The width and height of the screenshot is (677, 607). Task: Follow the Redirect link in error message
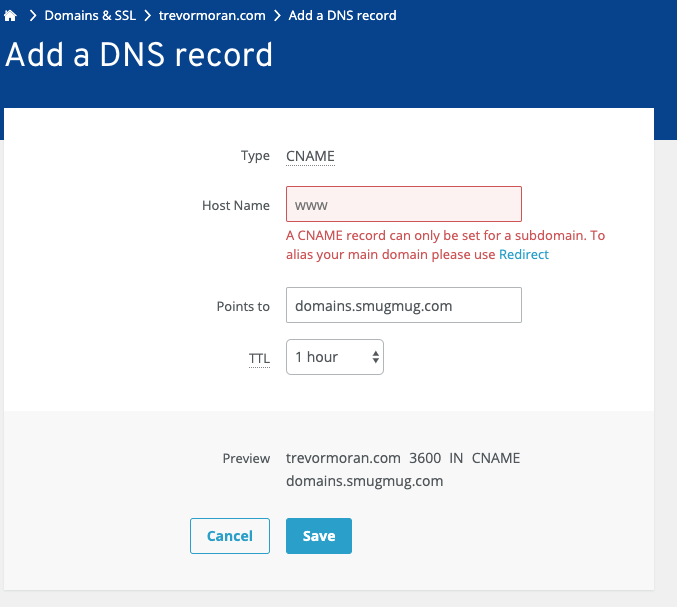(524, 255)
